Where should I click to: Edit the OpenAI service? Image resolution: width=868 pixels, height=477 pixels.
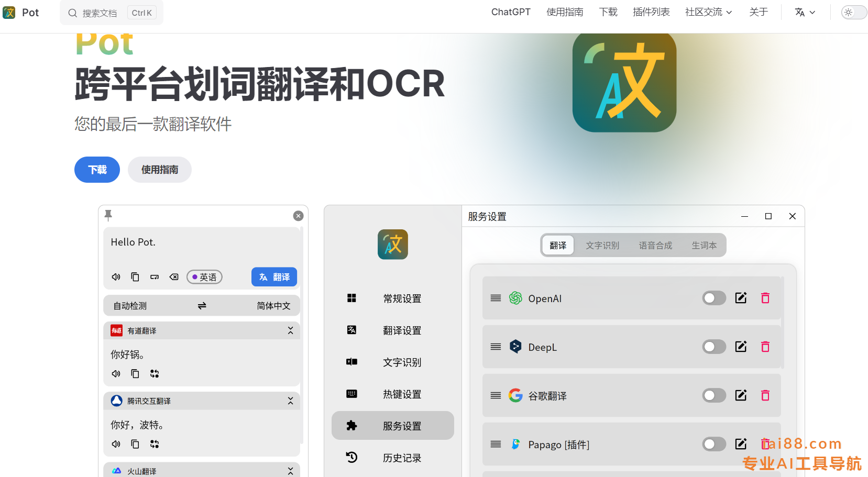(741, 298)
